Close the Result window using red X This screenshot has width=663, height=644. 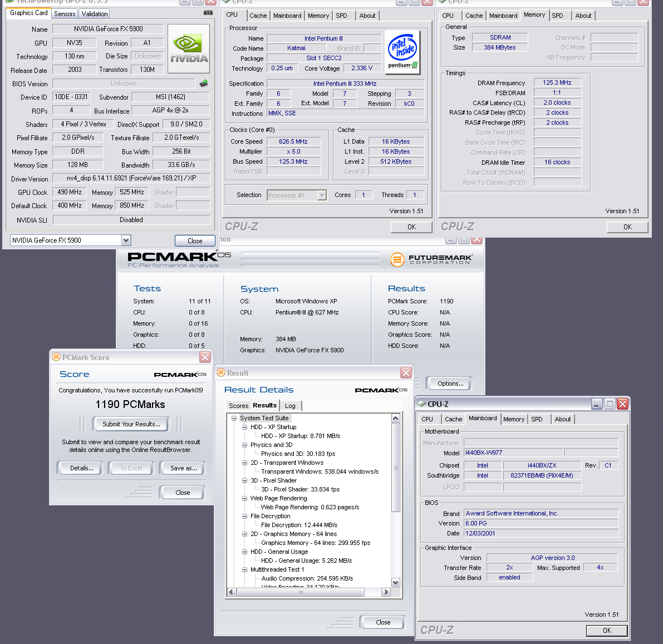point(406,372)
